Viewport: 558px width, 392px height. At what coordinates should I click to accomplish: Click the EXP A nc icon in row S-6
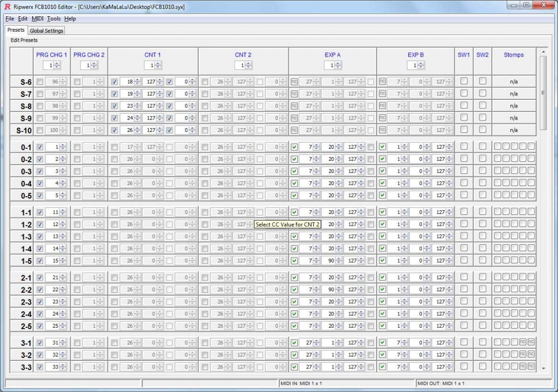pyautogui.click(x=294, y=82)
